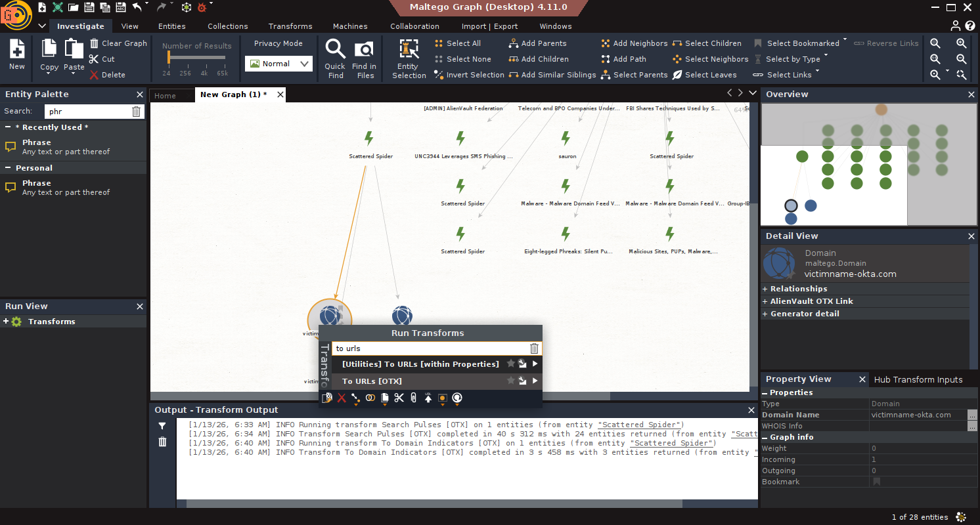
Task: Click the Quick Find magnifier icon
Action: (x=335, y=50)
